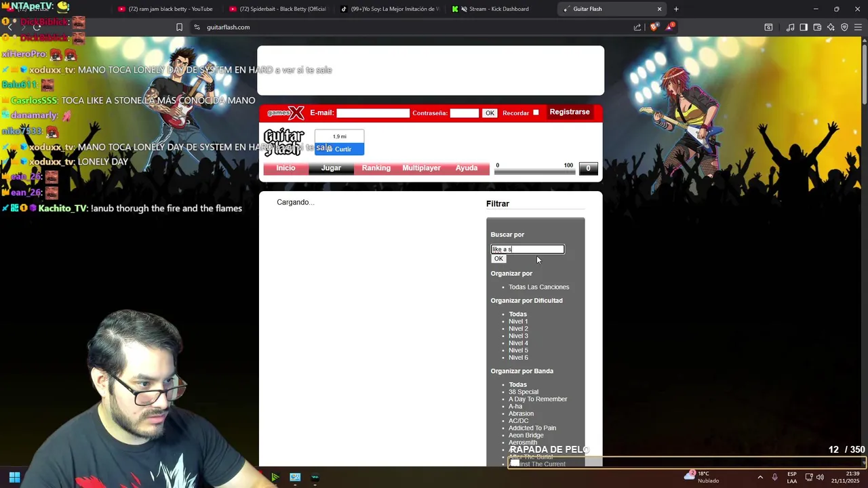Screen dimensions: 868x488
Task: Open the Inicio menu item
Action: (x=285, y=168)
